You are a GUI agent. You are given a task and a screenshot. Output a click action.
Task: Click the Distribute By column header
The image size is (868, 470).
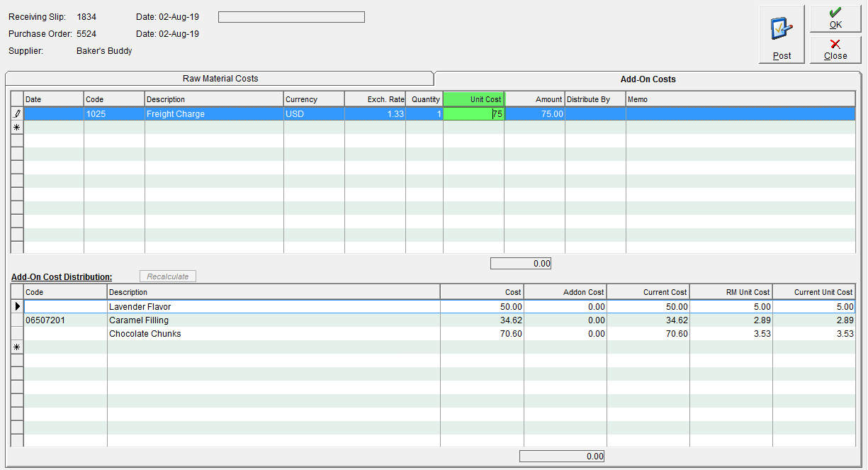(595, 99)
